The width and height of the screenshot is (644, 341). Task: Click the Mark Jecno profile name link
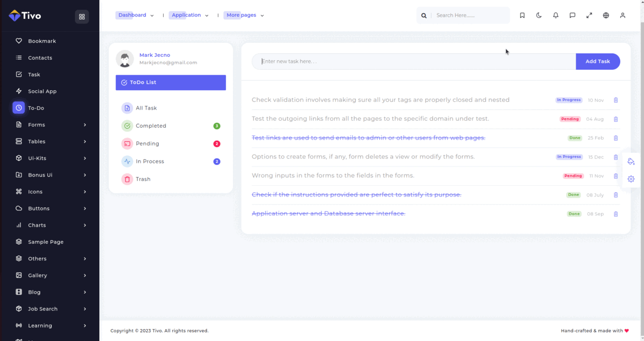(x=155, y=55)
